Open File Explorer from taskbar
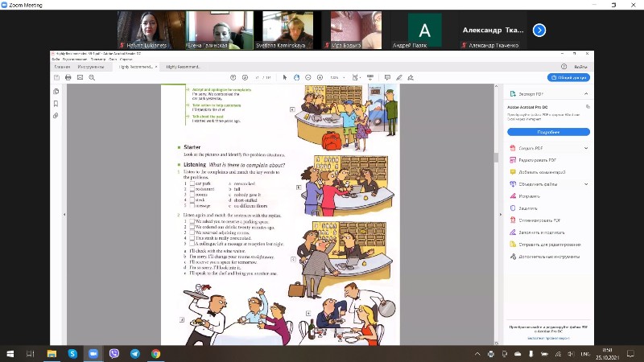644x362 pixels. pyautogui.click(x=52, y=353)
